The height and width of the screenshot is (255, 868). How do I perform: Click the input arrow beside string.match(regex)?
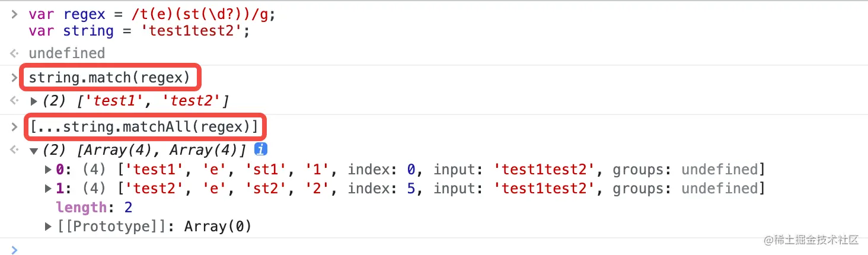click(14, 78)
